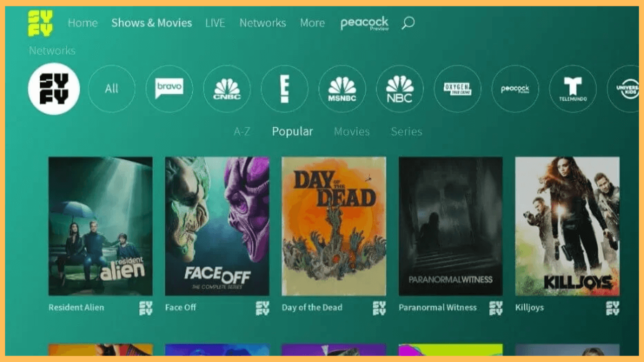Viewport: 644px width, 362px height.
Task: Switch to the LIVE tab
Action: tap(215, 23)
